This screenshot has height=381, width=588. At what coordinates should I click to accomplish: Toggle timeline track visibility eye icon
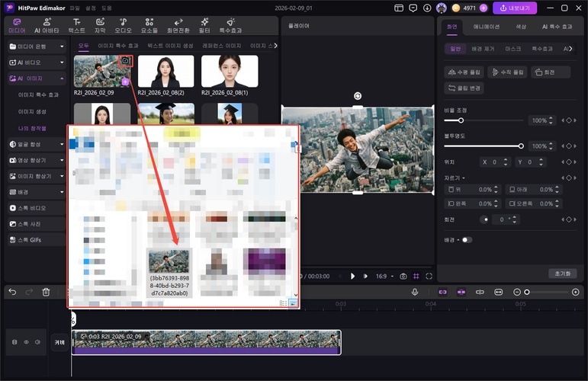pyautogui.click(x=26, y=342)
